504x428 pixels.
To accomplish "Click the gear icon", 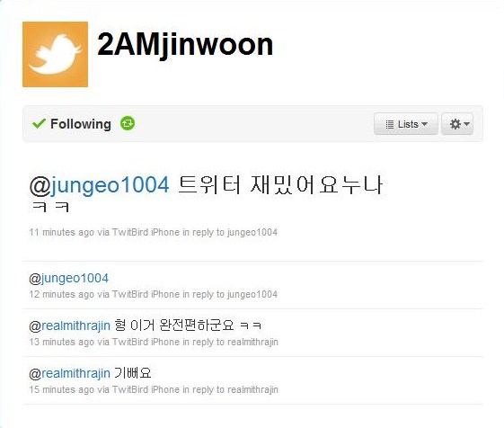I will [x=455, y=124].
